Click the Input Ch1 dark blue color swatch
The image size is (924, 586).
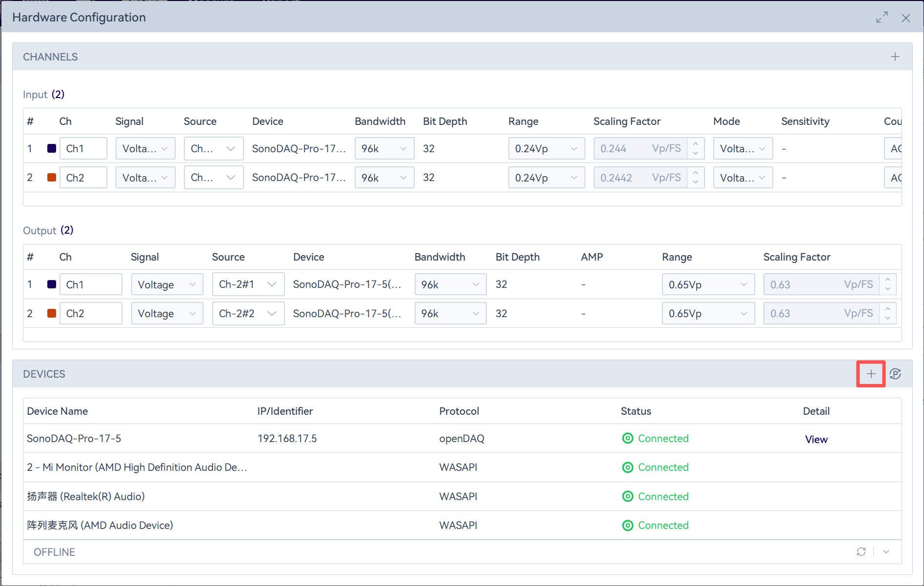tap(52, 148)
